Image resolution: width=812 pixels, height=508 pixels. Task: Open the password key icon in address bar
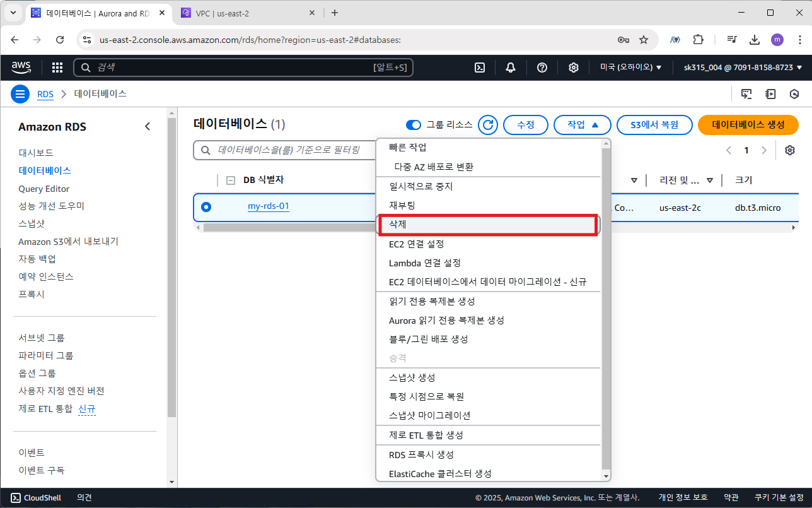pyautogui.click(x=623, y=40)
